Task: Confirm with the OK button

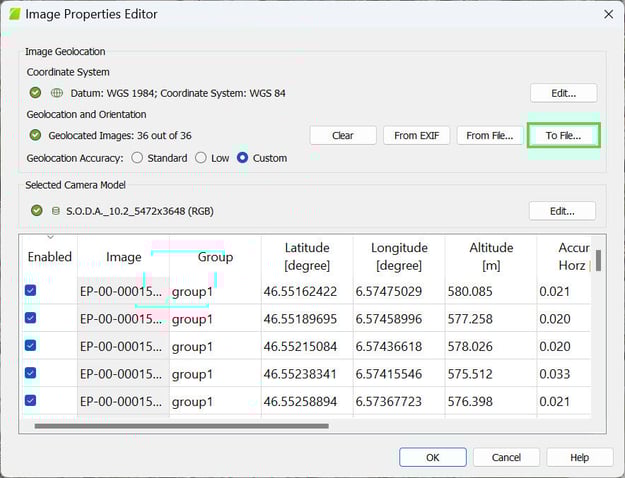Action: (432, 457)
